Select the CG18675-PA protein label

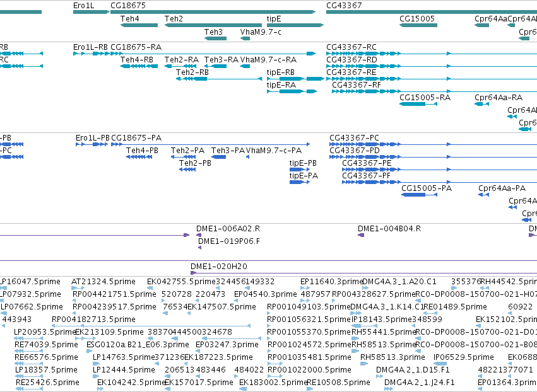click(137, 138)
